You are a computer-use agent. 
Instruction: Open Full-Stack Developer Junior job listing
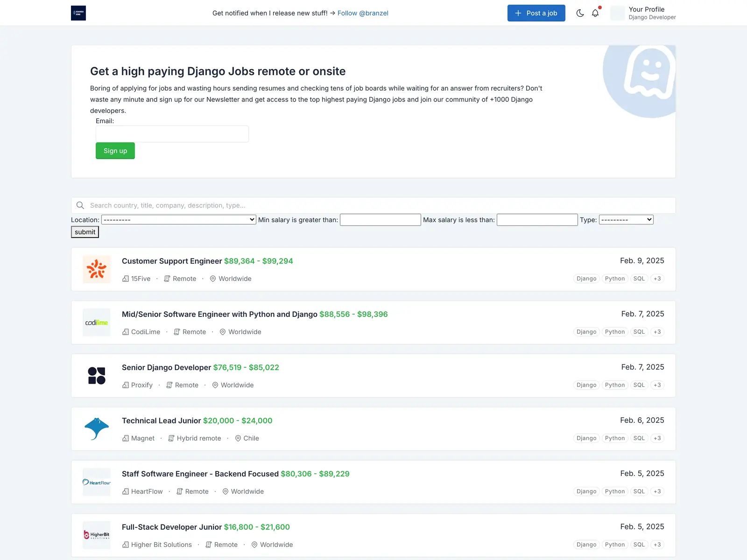172,527
